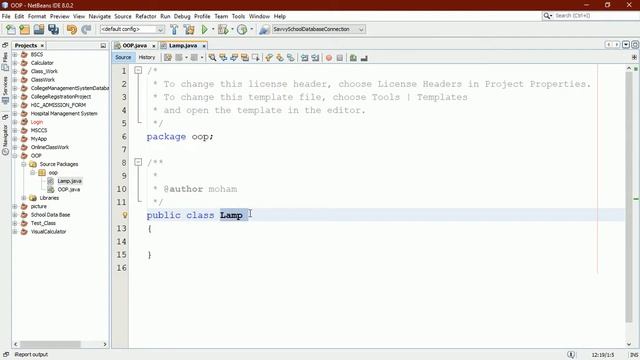Open the Refactor menu
Viewport: 640px width, 360px height.
146,16
